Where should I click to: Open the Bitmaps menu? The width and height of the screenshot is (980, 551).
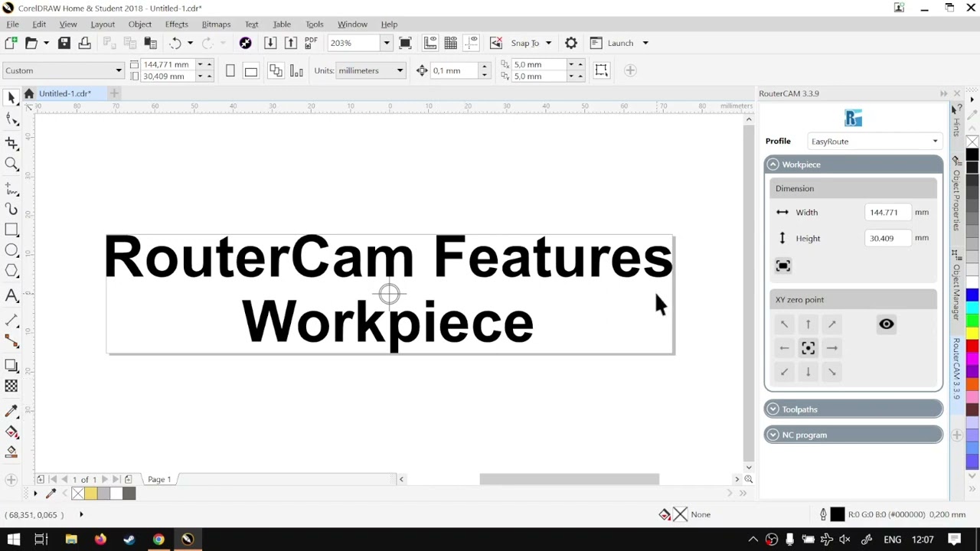pos(216,24)
